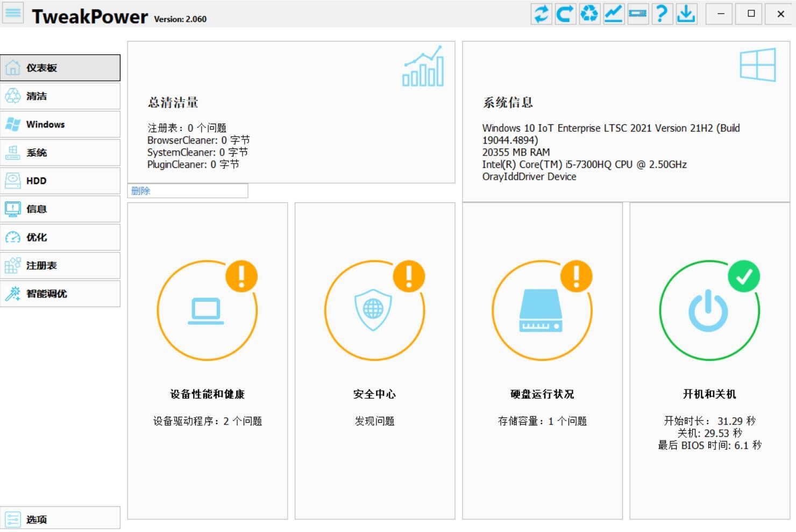Open the HDD sidebar section
Image resolution: width=796 pixels, height=532 pixels.
(60, 181)
